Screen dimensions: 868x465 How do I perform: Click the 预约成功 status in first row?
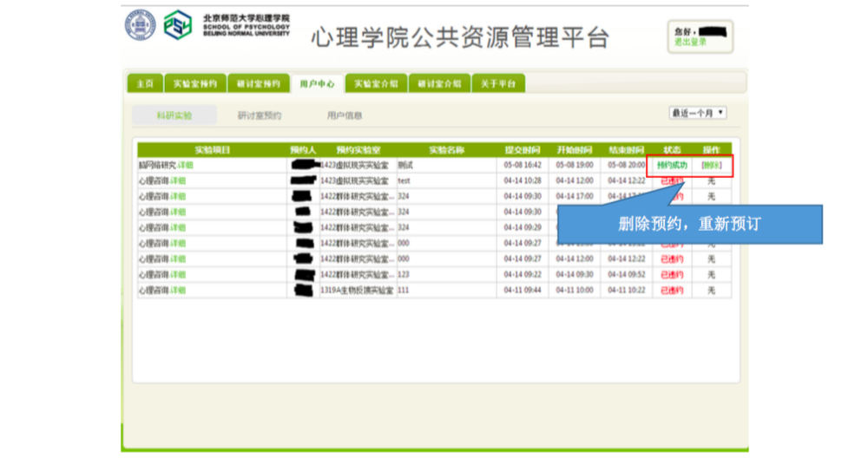[x=672, y=165]
